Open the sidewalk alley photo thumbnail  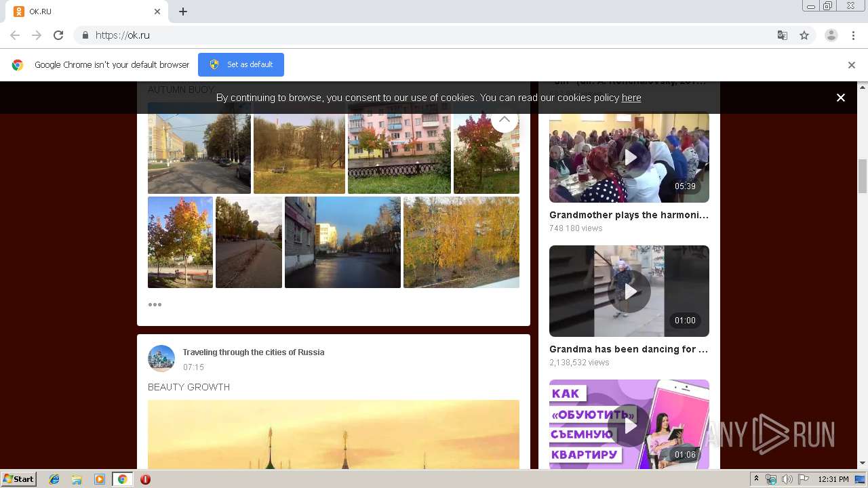(x=249, y=242)
